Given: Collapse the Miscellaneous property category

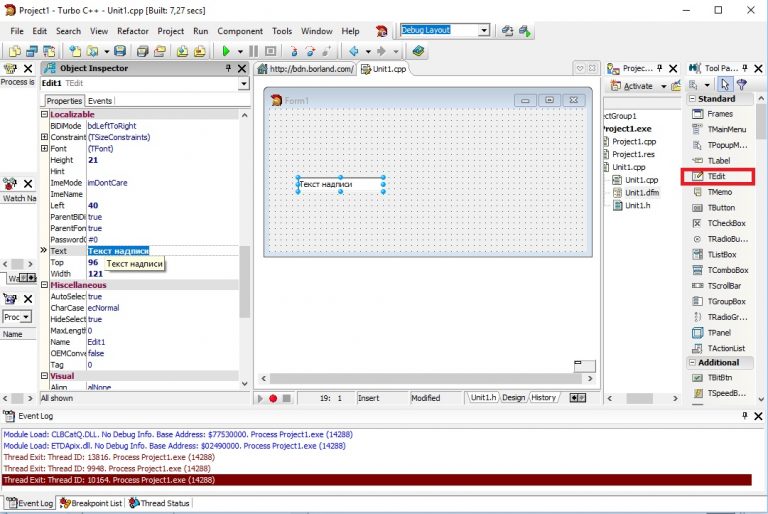Looking at the screenshot, I should (44, 285).
